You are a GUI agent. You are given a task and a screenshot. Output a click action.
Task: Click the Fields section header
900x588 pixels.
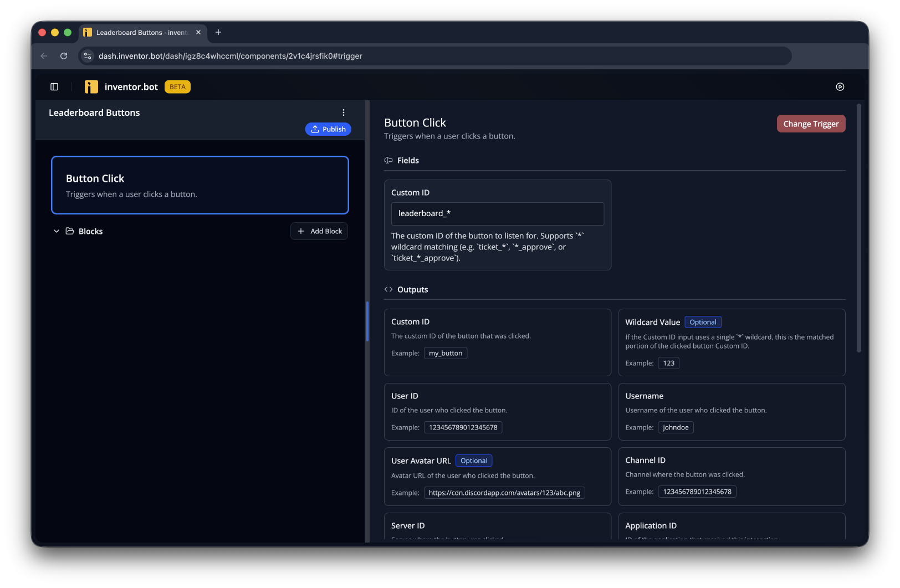click(408, 160)
